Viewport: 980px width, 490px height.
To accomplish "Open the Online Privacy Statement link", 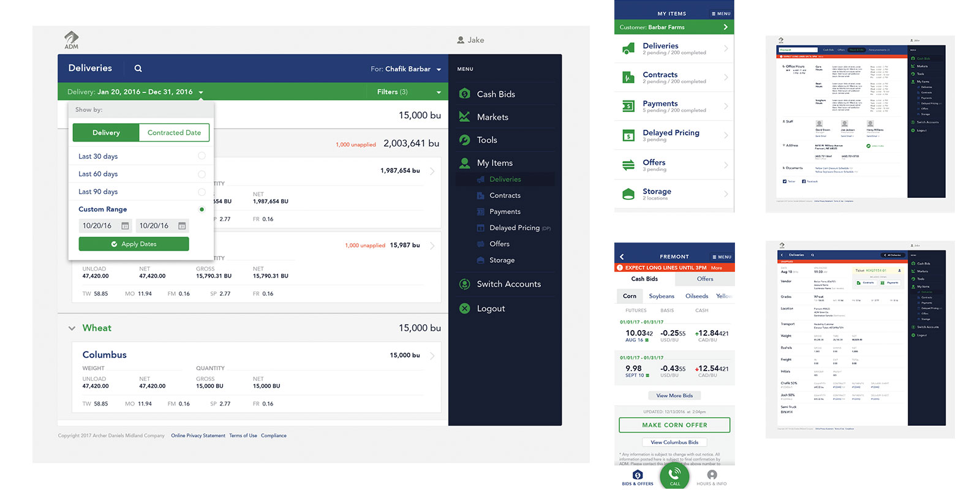I will (x=198, y=435).
